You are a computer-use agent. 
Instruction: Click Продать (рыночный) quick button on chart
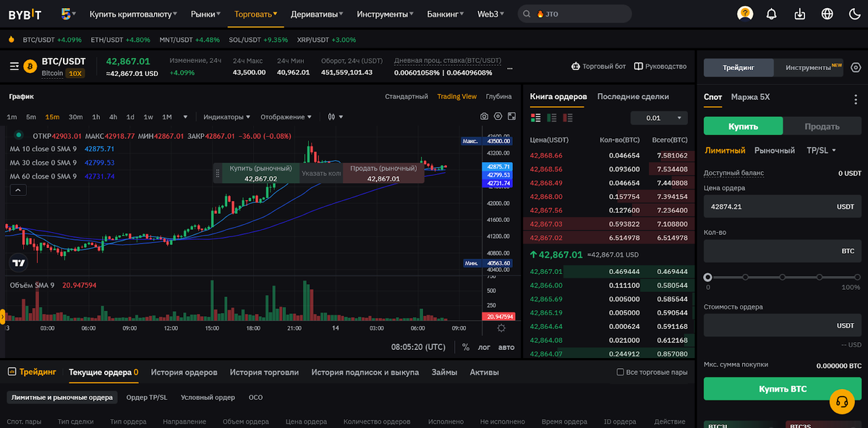(383, 173)
